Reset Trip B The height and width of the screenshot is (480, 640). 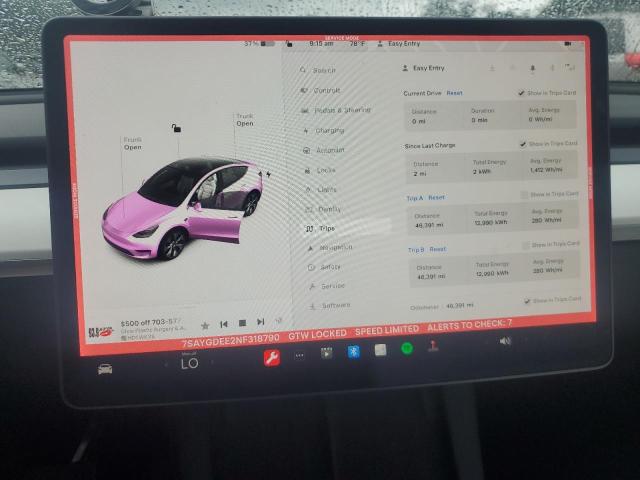click(x=438, y=249)
